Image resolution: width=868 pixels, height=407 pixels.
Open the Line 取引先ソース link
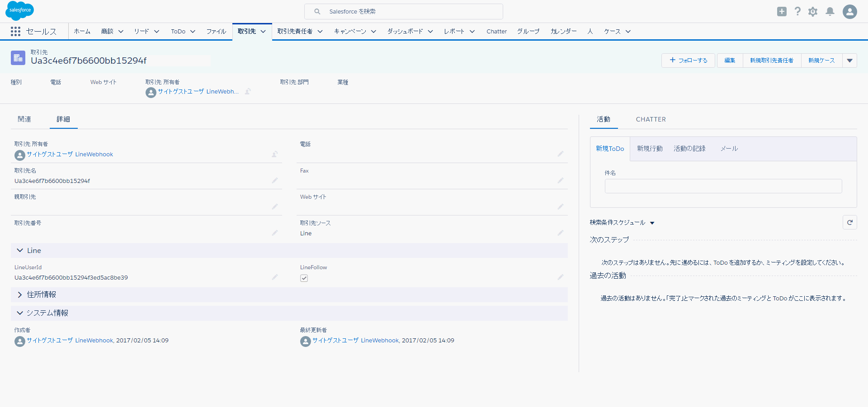pyautogui.click(x=306, y=234)
